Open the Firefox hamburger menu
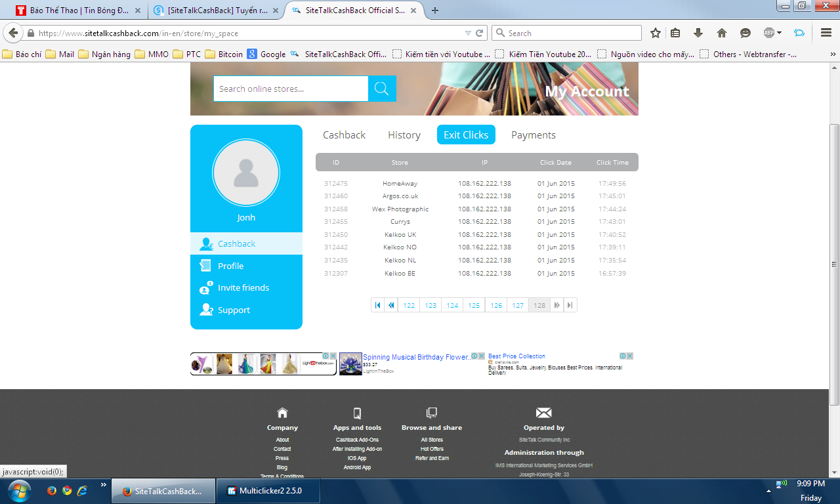This screenshot has width=840, height=504. pos(826,33)
